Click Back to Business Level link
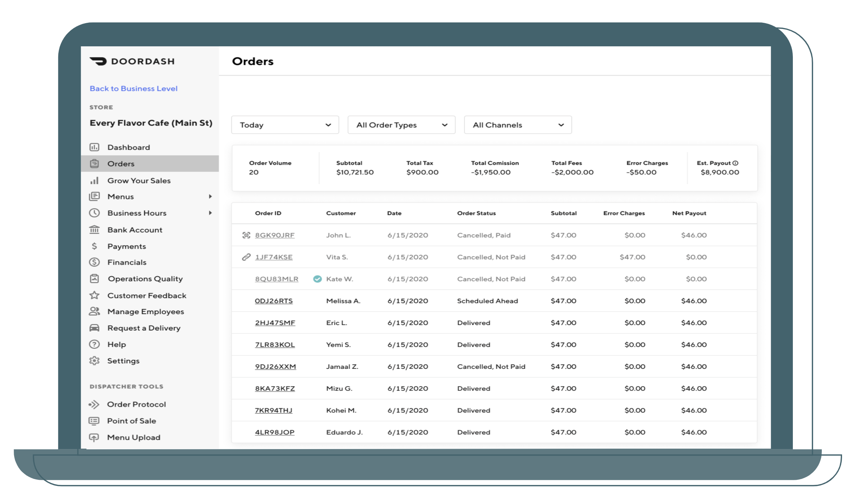This screenshot has width=850, height=504. [x=133, y=88]
